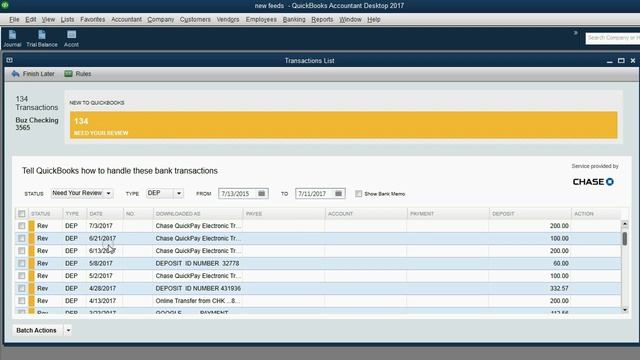Open the Type DEP dropdown
Viewport: 640px width, 360px height.
pyautogui.click(x=165, y=193)
